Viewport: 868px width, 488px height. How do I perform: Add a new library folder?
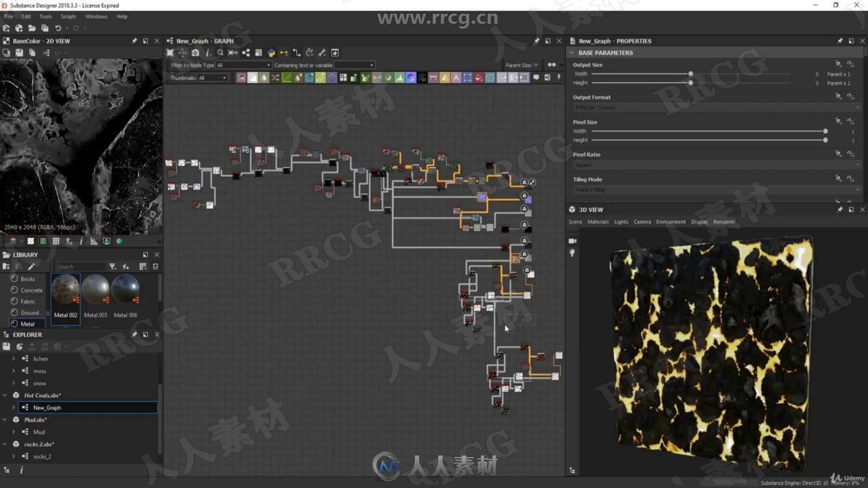coord(6,266)
